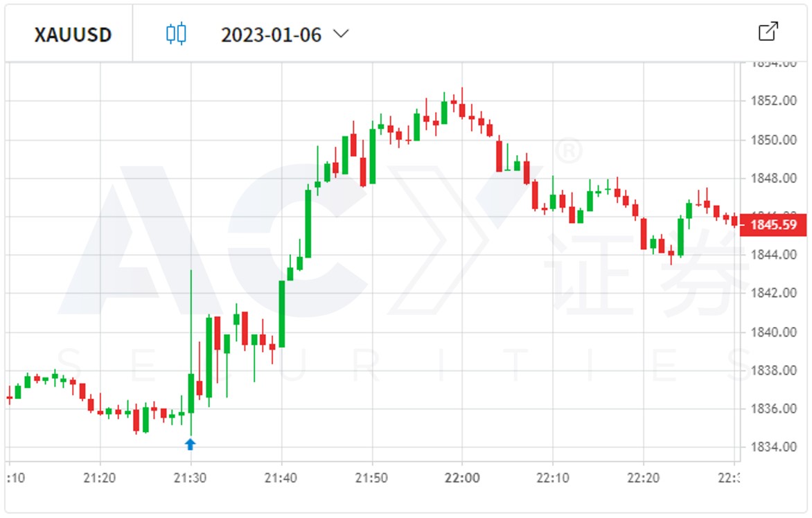Click the 1836.00 price axis label
The width and height of the screenshot is (812, 518).
pyautogui.click(x=773, y=409)
